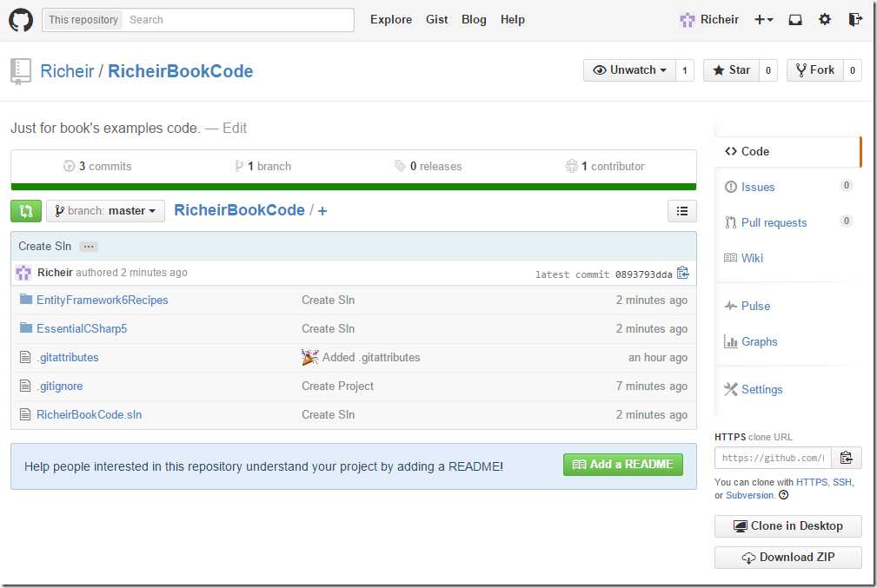877x588 pixels.
Task: Copy the HTTPS clone URL to clipboard
Action: coord(847,458)
